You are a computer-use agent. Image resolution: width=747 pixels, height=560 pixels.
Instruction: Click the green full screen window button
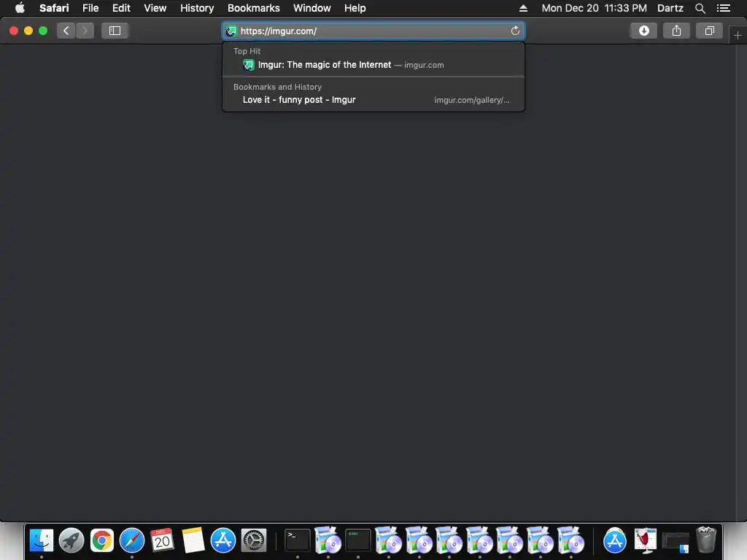(x=43, y=31)
